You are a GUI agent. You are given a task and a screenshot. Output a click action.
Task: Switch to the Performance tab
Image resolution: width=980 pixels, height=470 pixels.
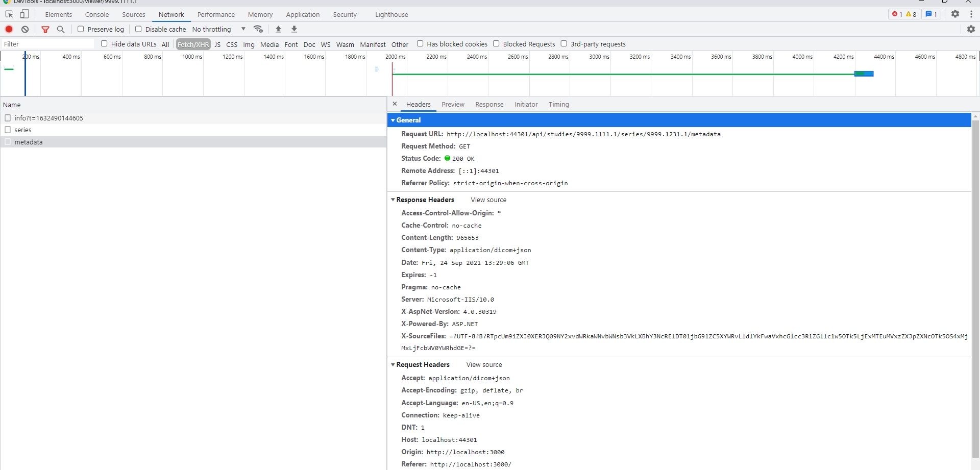point(215,14)
